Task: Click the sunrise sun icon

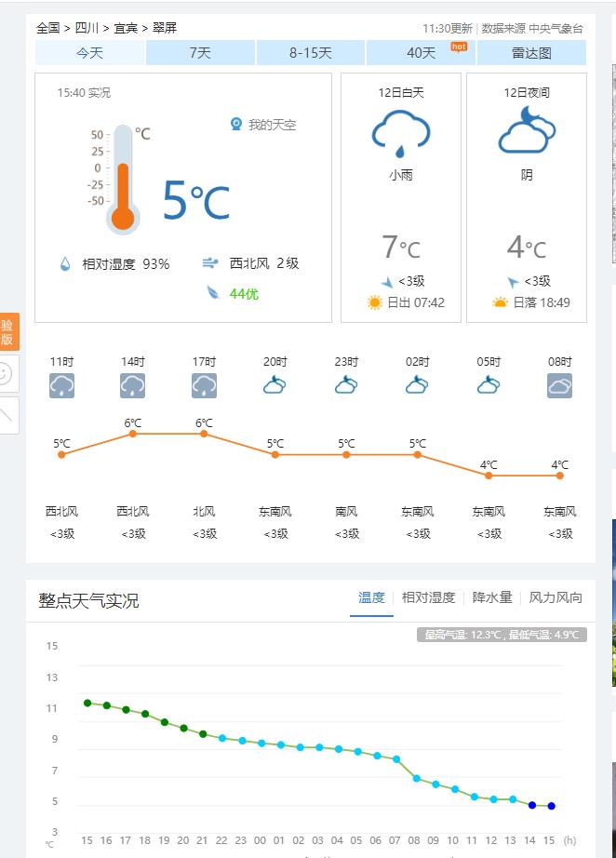Action: coord(375,302)
